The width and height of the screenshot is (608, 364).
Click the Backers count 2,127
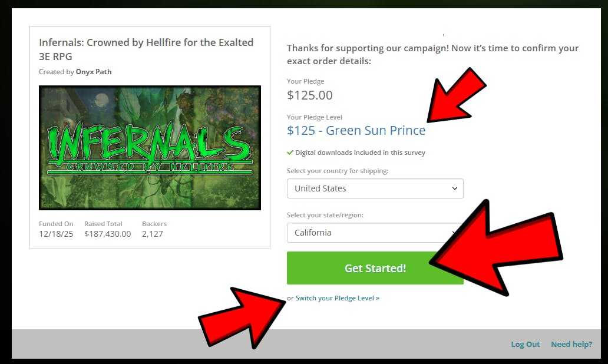pyautogui.click(x=153, y=234)
